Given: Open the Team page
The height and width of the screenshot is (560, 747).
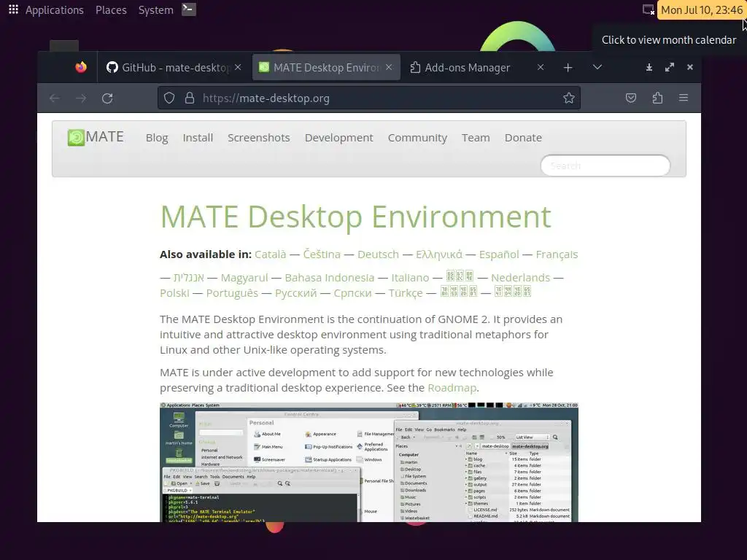Looking at the screenshot, I should (476, 138).
